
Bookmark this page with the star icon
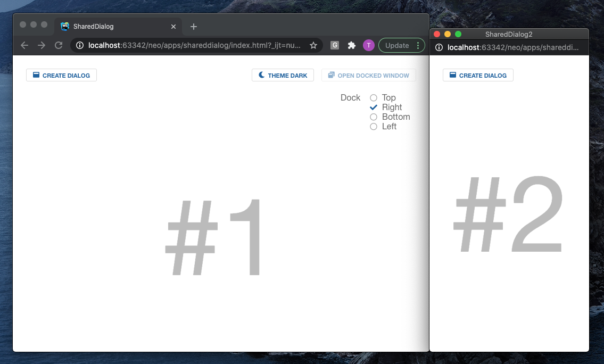point(313,45)
